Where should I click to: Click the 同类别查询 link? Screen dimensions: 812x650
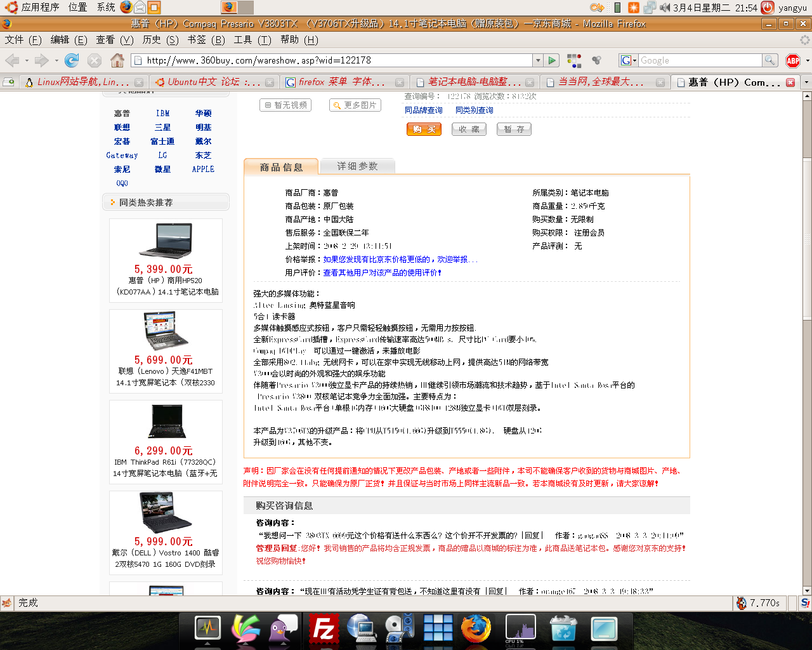click(475, 110)
